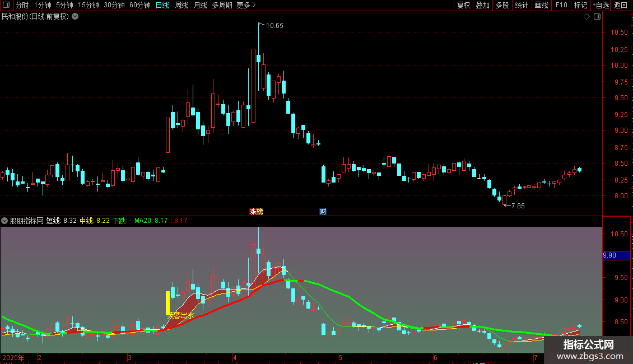Click the 民和股份(日线.前复权) chart title

tap(35, 17)
